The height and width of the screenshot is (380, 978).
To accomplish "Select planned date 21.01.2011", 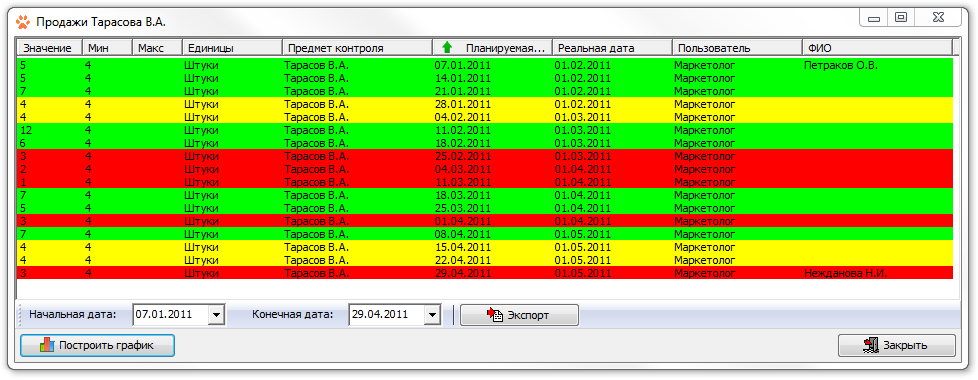I will (x=463, y=91).
